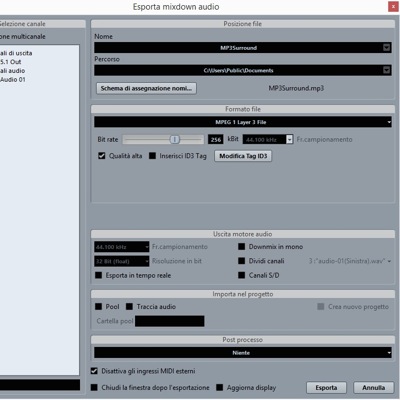
Task: Open the audio-01(Sinistra).wav naming dropdown
Action: coord(350,261)
